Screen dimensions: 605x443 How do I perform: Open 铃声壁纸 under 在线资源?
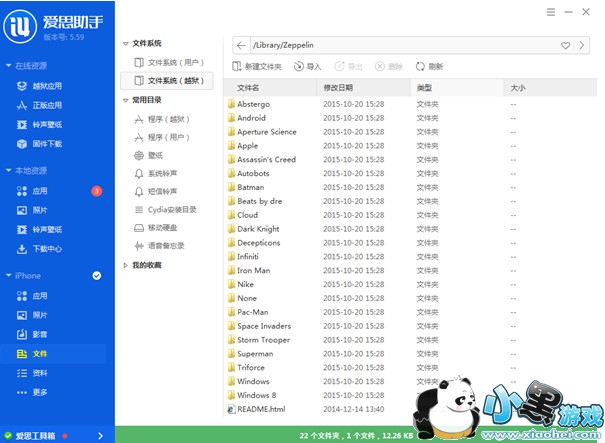(39, 125)
